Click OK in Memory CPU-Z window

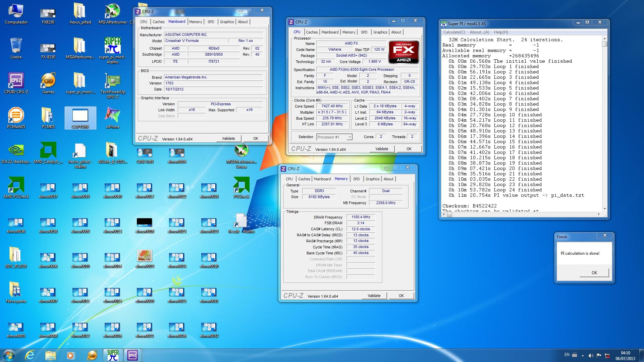coord(401,296)
